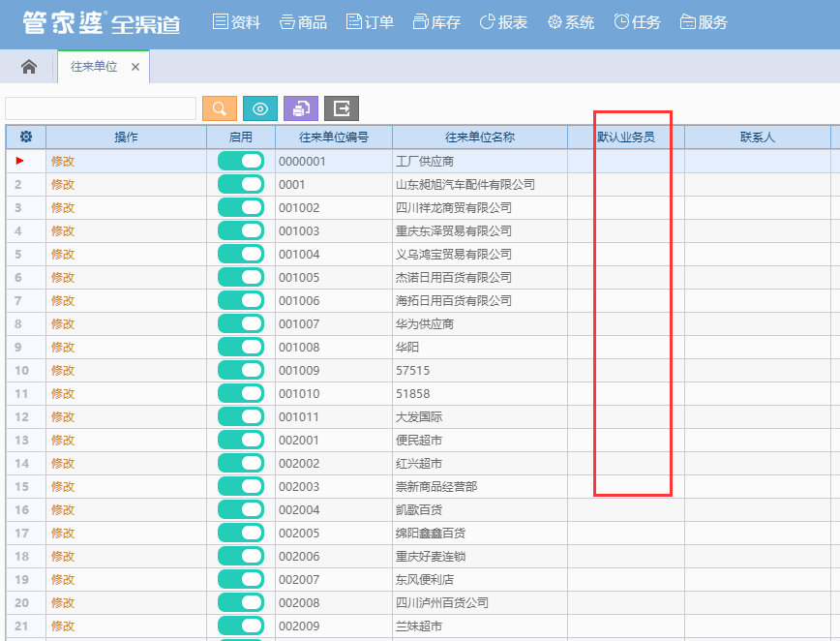
Task: Open the 报表 menu
Action: coord(503,22)
